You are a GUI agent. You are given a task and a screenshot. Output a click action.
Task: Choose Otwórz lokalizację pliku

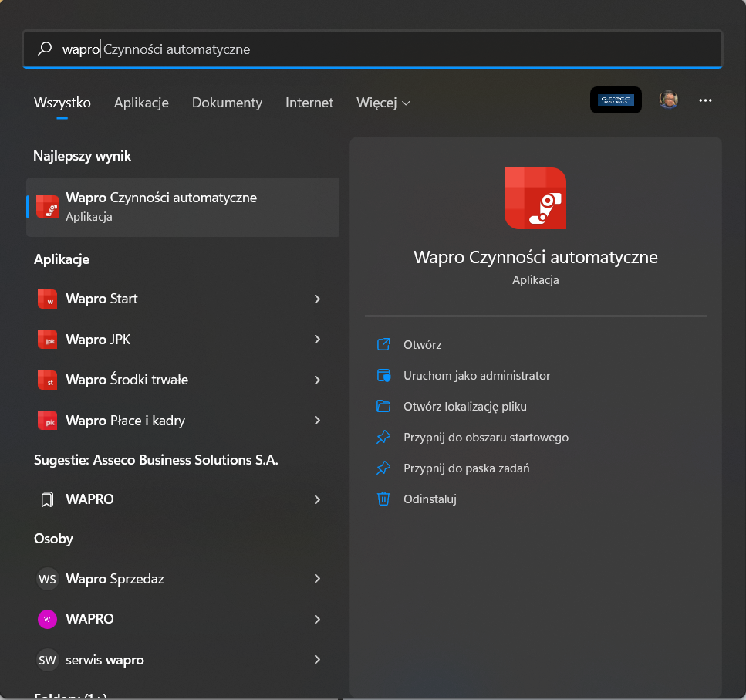465,407
